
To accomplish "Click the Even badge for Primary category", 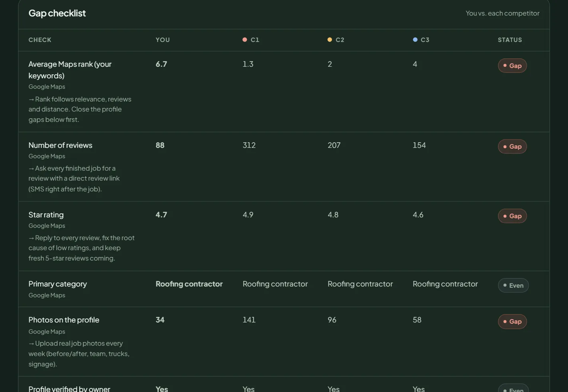I will (x=513, y=285).
